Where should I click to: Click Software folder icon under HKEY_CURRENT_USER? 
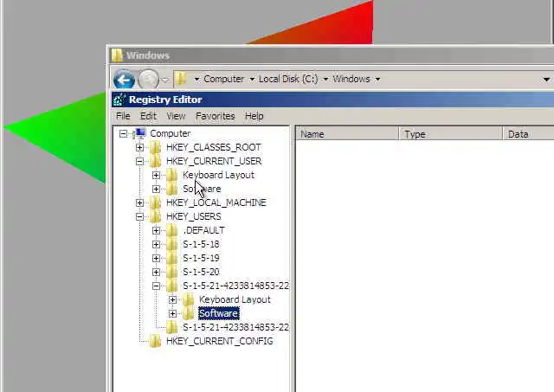(x=171, y=189)
